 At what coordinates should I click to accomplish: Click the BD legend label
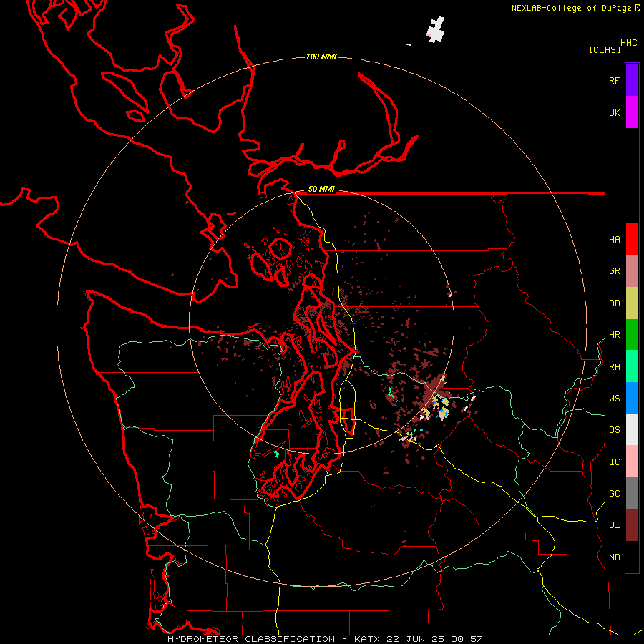(x=614, y=303)
